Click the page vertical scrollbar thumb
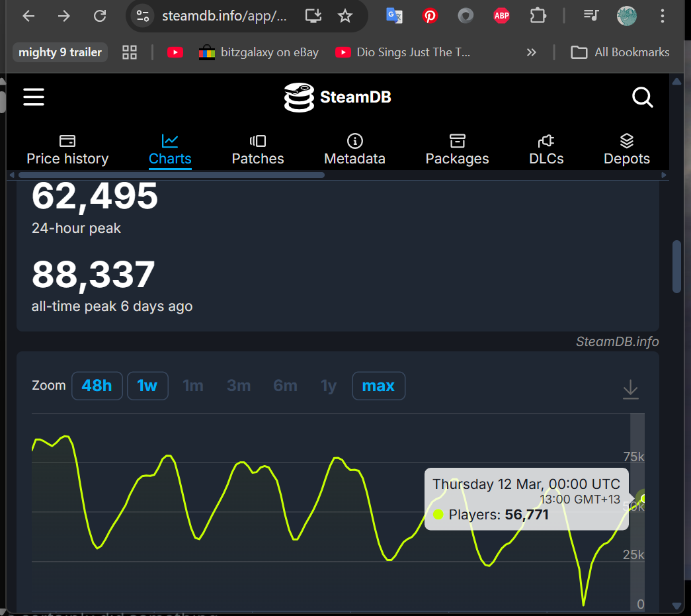The image size is (691, 616). point(677,267)
